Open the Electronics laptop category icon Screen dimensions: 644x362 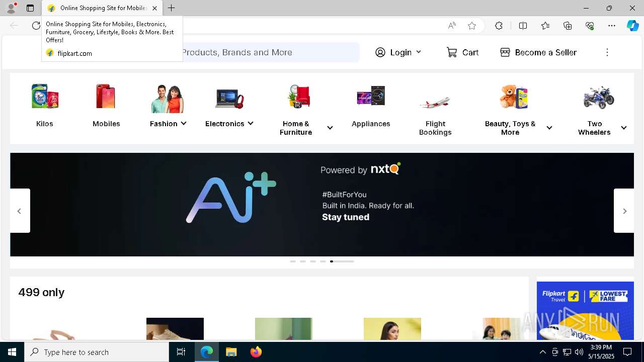click(x=229, y=98)
